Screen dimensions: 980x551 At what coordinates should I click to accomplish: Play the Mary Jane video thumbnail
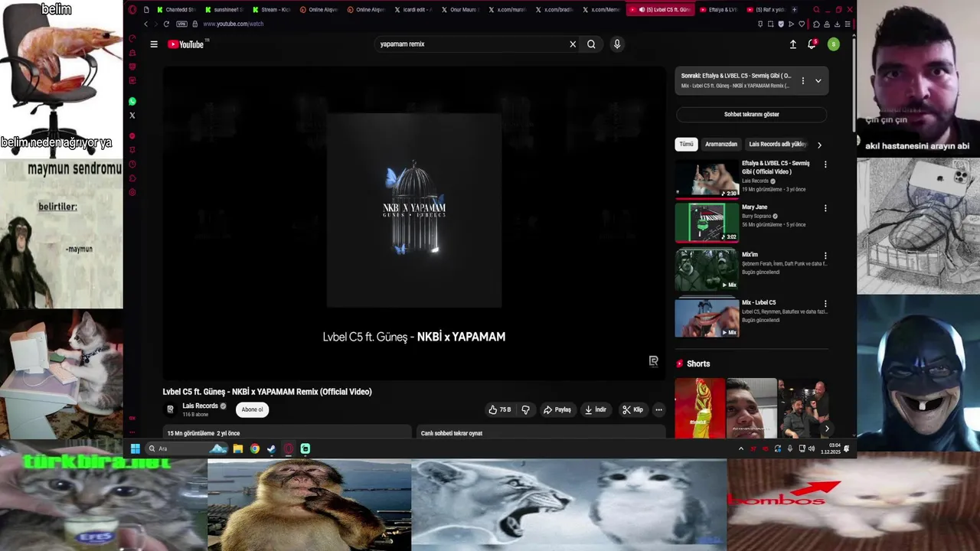(x=707, y=222)
